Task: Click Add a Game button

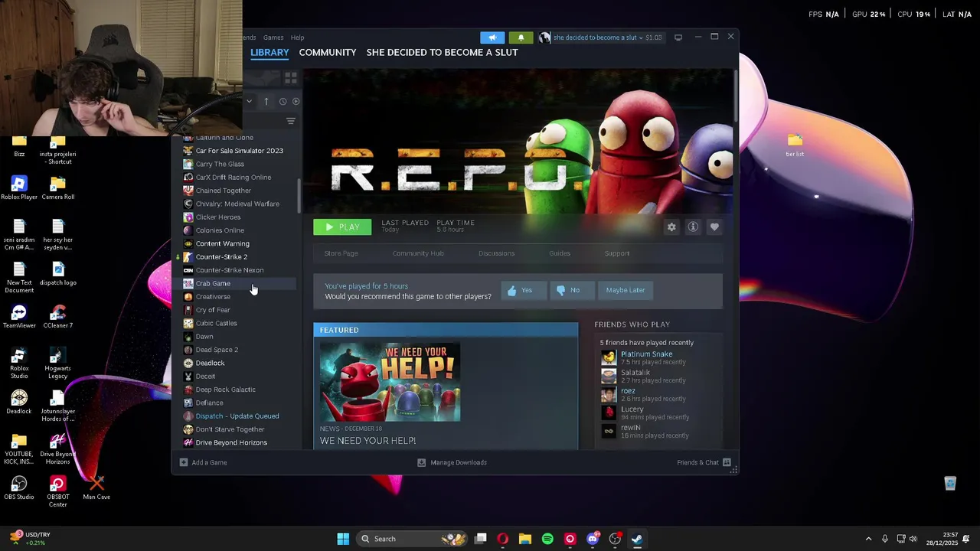Action: 203,462
